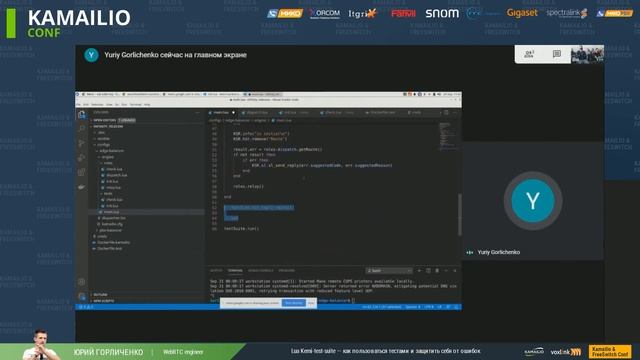Click the UTF-8 encoding in status bar
This screenshot has height=360, width=640.
click(x=429, y=307)
